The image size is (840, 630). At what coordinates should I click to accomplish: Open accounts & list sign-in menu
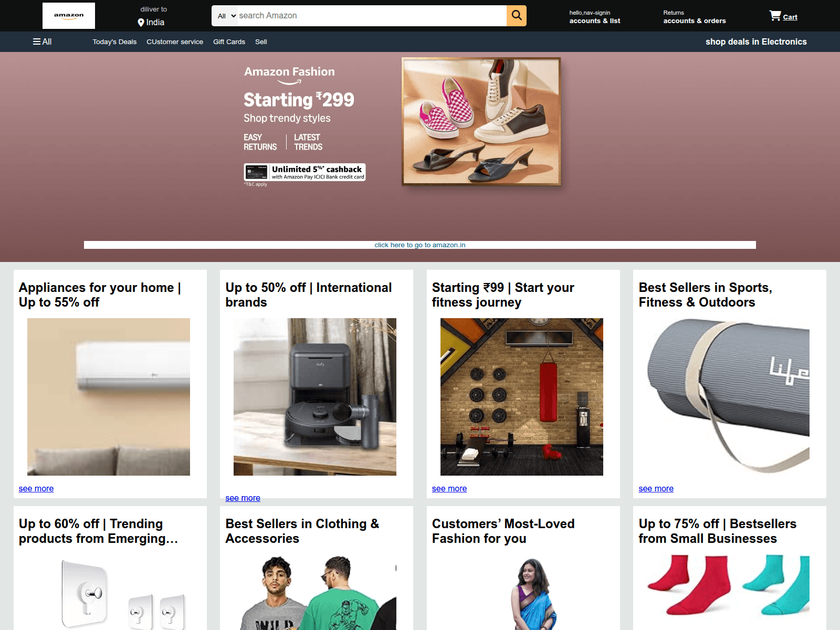pyautogui.click(x=594, y=17)
